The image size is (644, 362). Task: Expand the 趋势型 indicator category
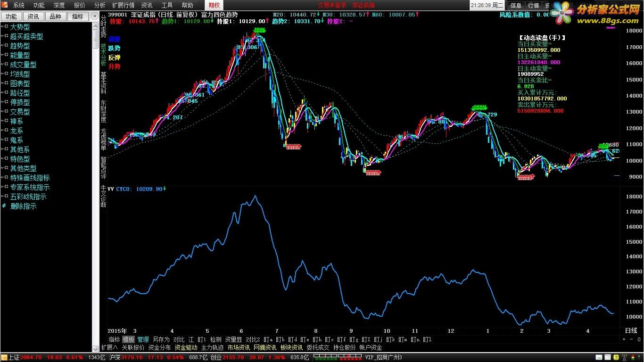point(20,46)
